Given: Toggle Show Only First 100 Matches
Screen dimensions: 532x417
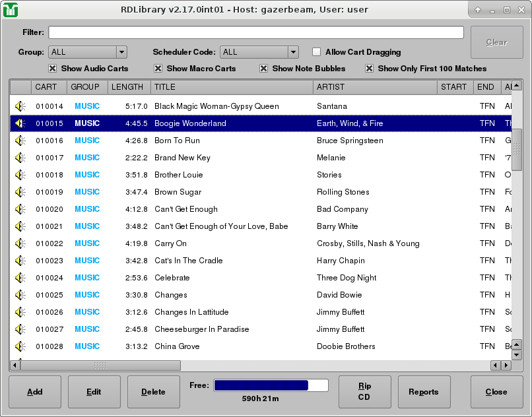Looking at the screenshot, I should (370, 69).
